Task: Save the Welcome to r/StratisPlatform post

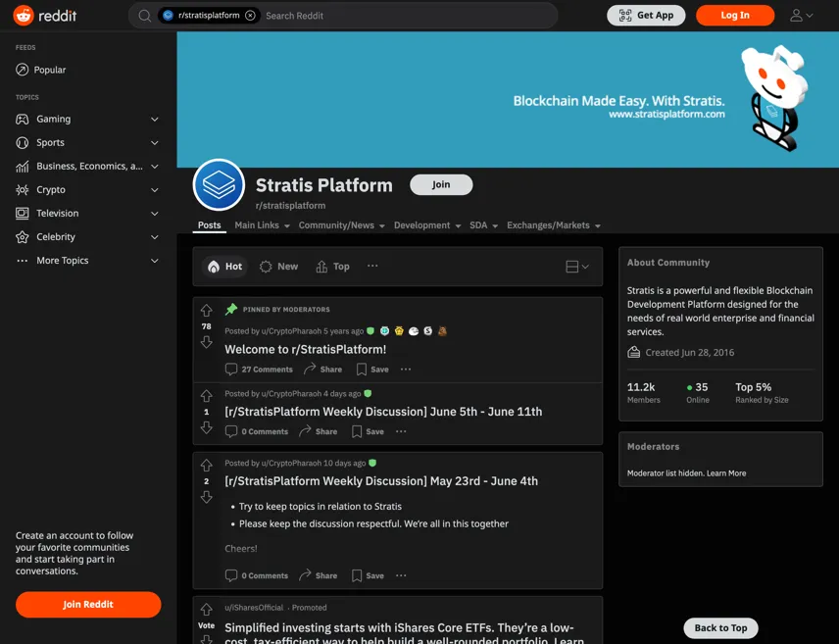Action: (372, 370)
